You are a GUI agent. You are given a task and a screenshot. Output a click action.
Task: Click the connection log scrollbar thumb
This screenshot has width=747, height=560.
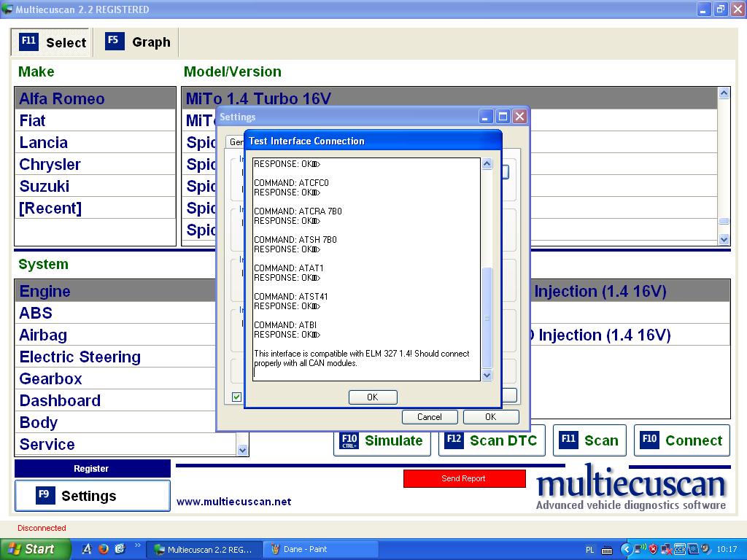(x=487, y=317)
